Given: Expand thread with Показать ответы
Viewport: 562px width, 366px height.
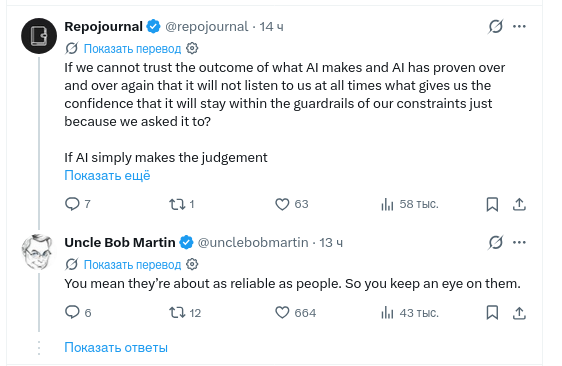Looking at the screenshot, I should coord(116,347).
